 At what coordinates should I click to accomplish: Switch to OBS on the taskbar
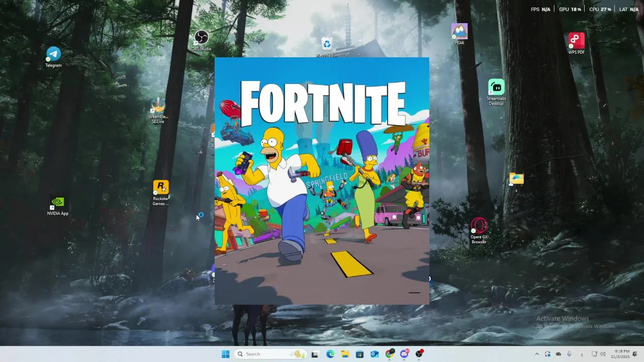(x=419, y=354)
